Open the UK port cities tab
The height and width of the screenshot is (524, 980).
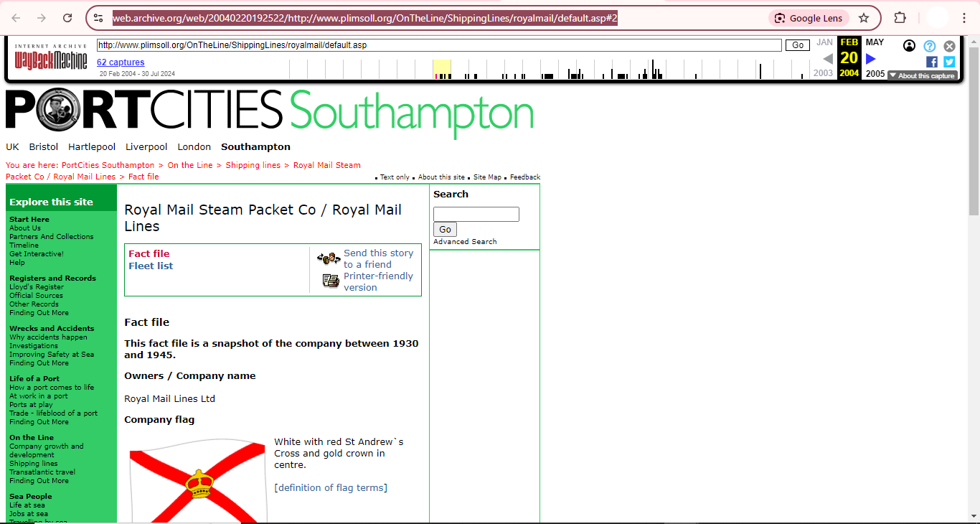[12, 147]
